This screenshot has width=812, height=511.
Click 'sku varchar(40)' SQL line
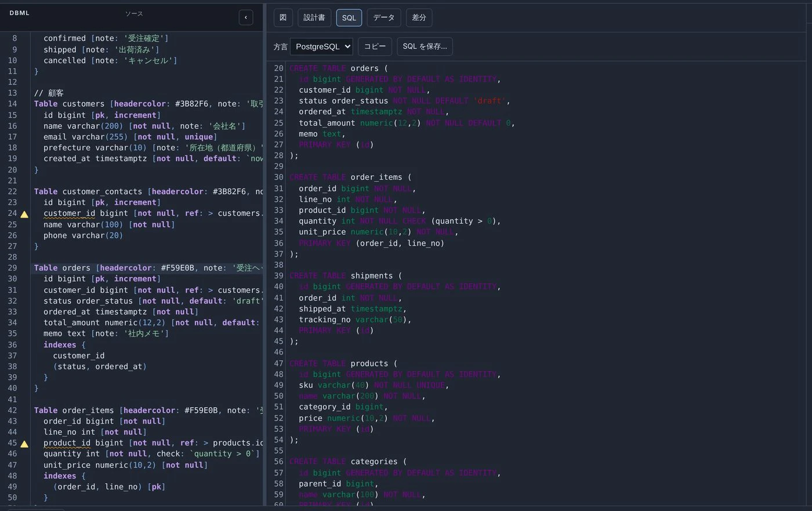pyautogui.click(x=374, y=385)
